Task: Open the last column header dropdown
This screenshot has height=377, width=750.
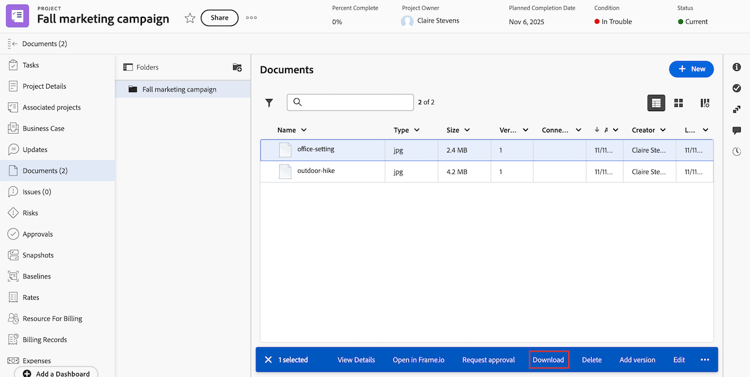Action: coord(705,130)
